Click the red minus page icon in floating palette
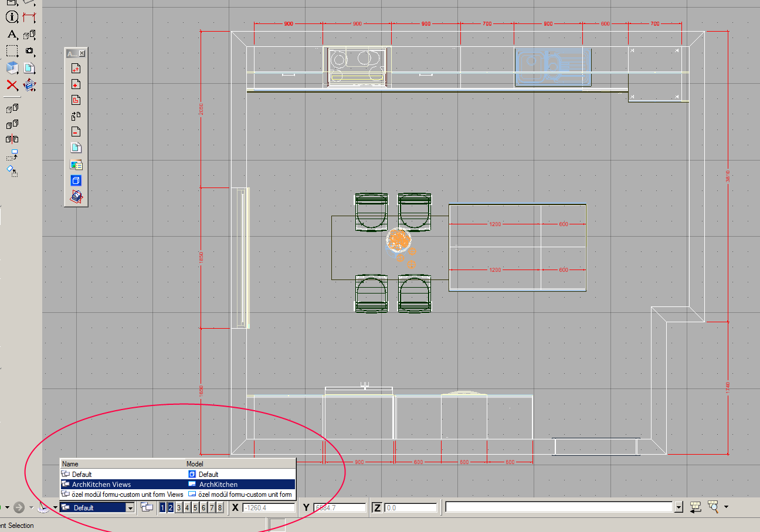Image resolution: width=760 pixels, height=532 pixels. click(x=76, y=132)
